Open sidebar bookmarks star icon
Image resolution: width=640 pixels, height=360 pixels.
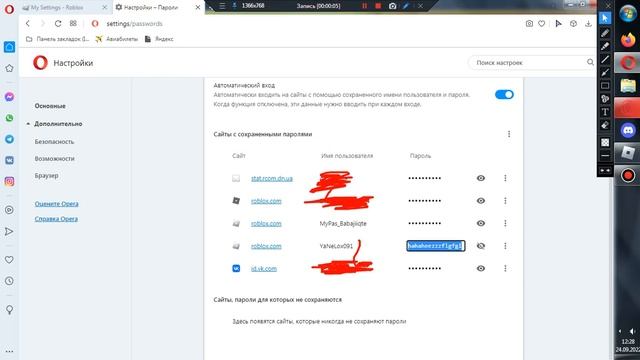tap(9, 68)
